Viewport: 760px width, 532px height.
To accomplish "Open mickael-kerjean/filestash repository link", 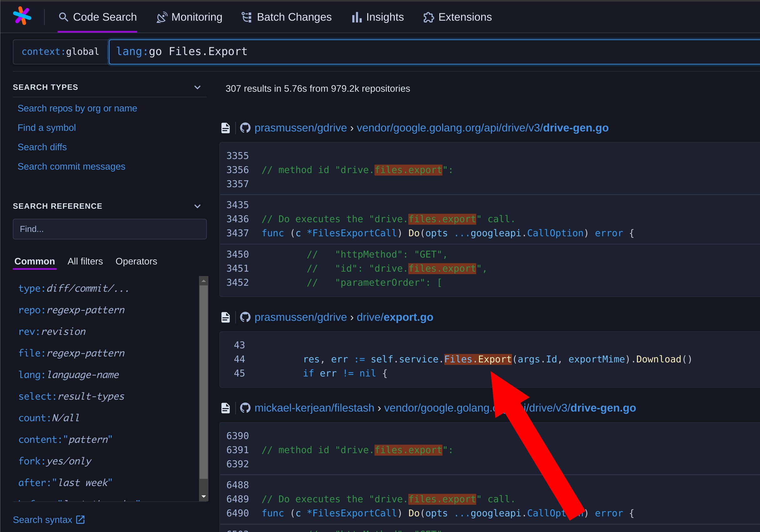I will tap(314, 408).
